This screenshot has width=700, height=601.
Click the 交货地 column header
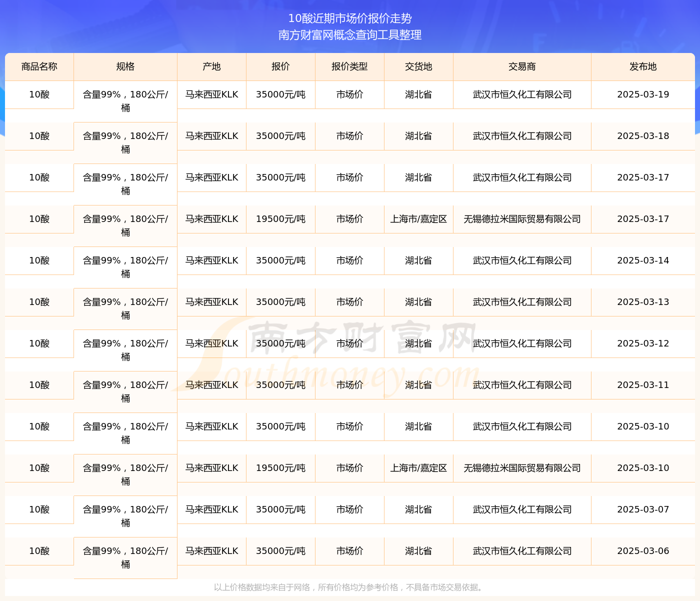(418, 66)
